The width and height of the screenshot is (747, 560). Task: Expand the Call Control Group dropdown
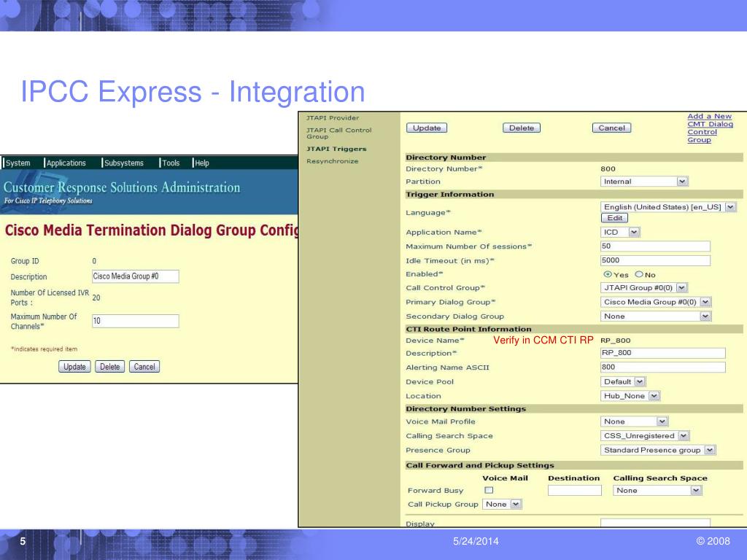(x=644, y=287)
